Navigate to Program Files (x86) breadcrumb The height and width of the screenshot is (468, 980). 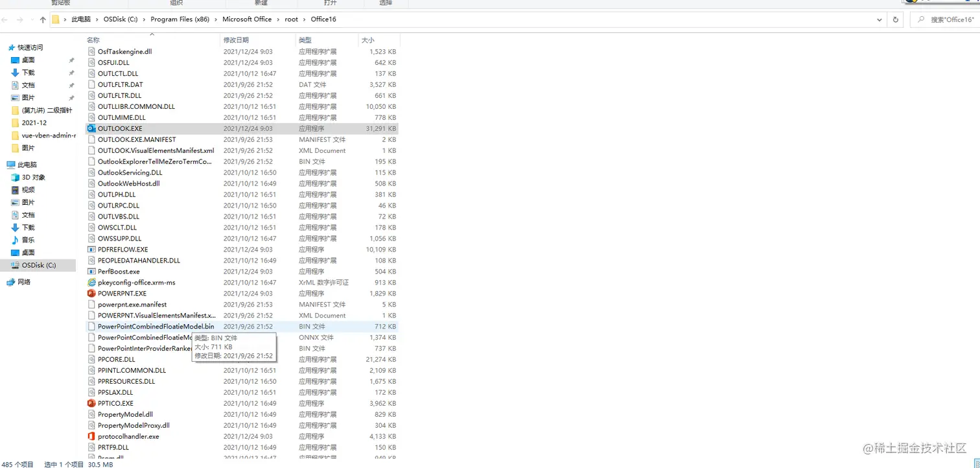(x=180, y=19)
